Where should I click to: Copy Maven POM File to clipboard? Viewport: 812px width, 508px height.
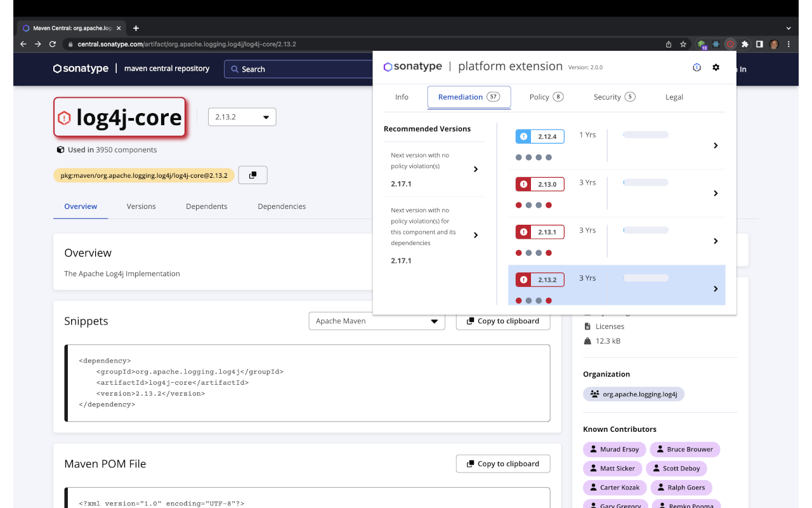(503, 464)
